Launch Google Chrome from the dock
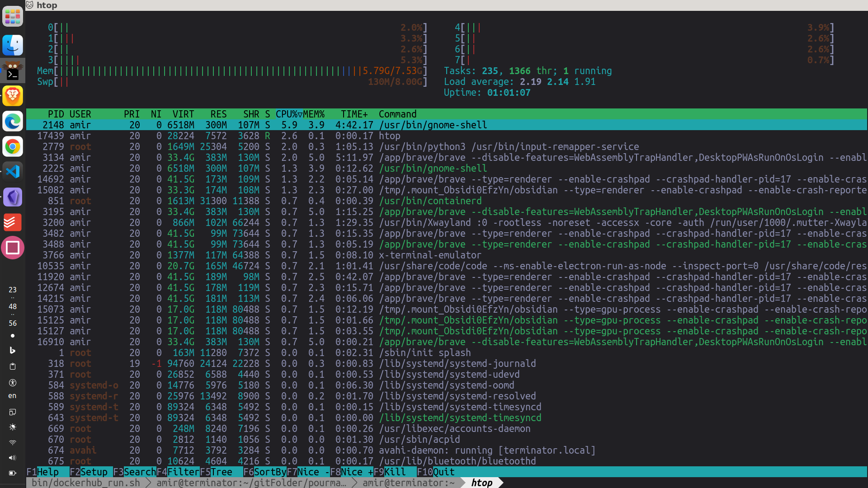 tap(13, 146)
